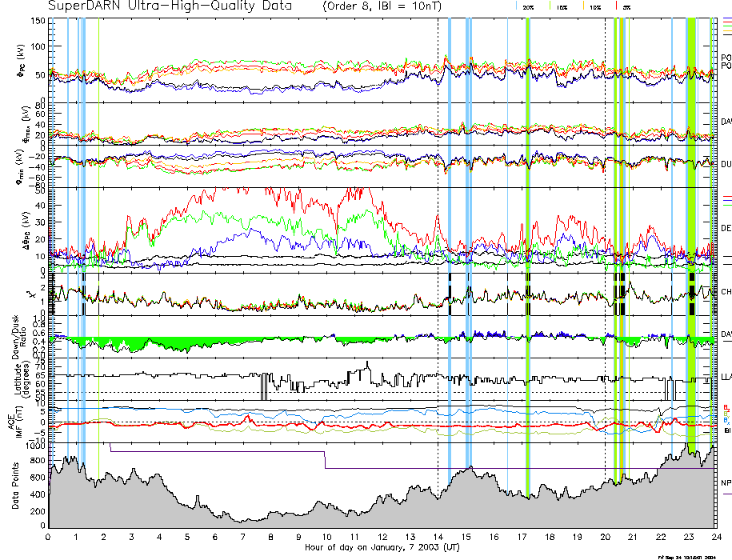This screenshot has height=560, width=732.
Task: Click the timestamp in bottom right corner
Action: [686, 556]
